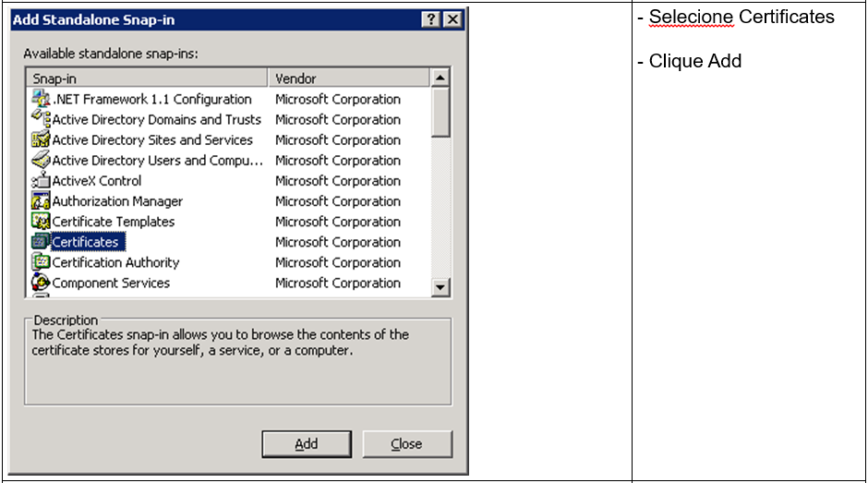Select the Component Services icon

pos(41,283)
